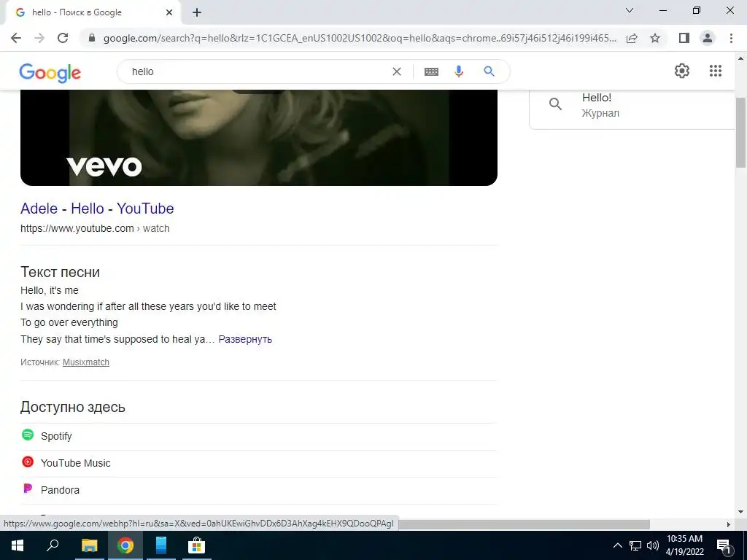This screenshot has height=560, width=747.
Task: Open Musixmatch source link
Action: [86, 362]
